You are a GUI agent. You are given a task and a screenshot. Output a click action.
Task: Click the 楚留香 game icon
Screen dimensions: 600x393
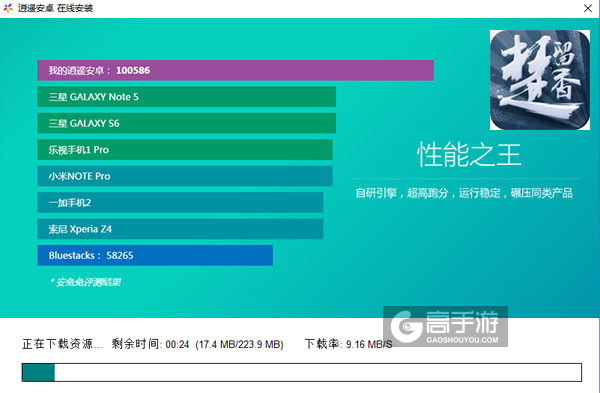click(540, 80)
